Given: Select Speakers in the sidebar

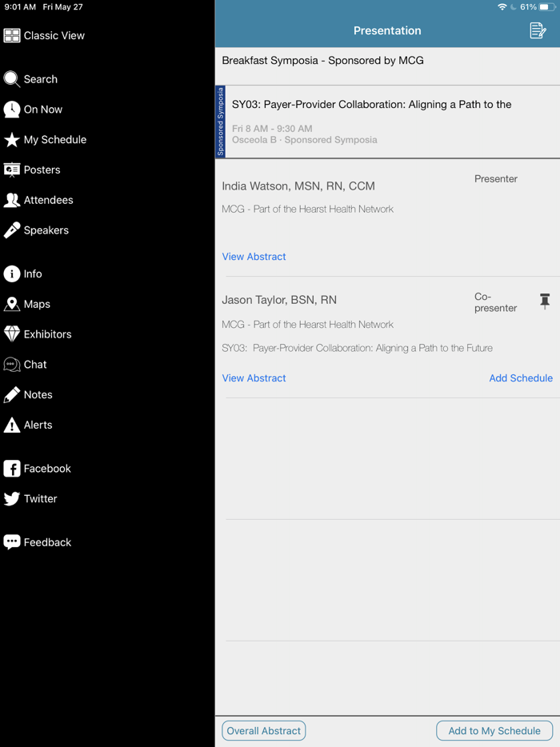Looking at the screenshot, I should click(x=46, y=230).
